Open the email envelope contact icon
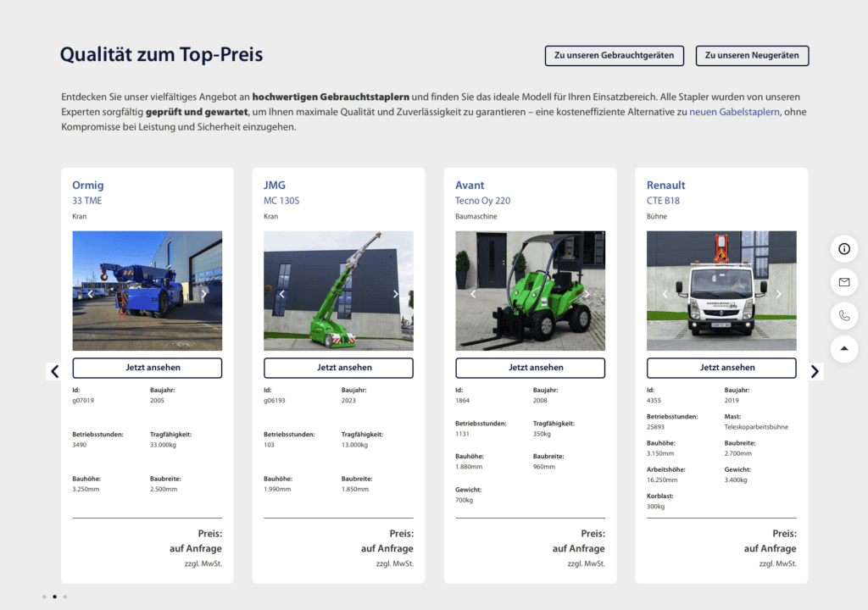Image resolution: width=868 pixels, height=610 pixels. (843, 281)
